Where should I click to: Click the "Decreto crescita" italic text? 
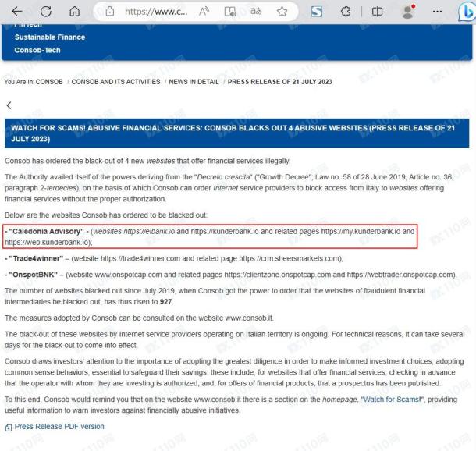(223, 177)
